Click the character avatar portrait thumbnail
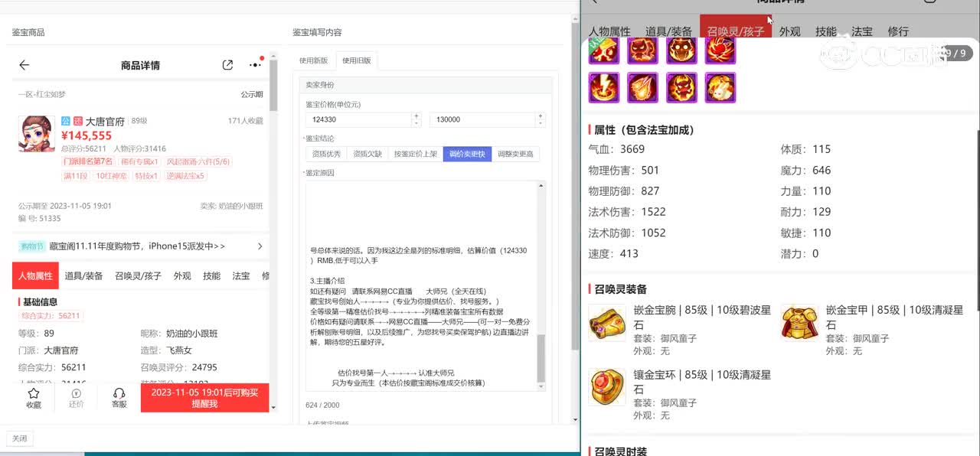 [37, 133]
